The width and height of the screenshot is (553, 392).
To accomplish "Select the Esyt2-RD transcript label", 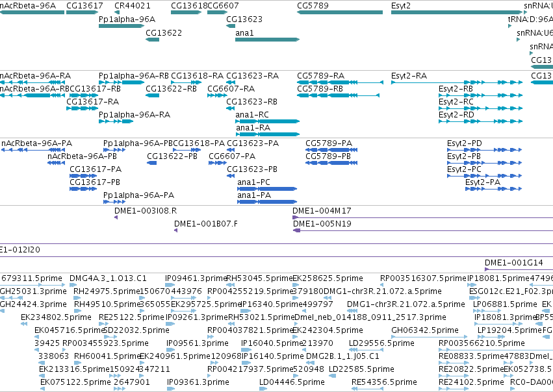I will (456, 115).
